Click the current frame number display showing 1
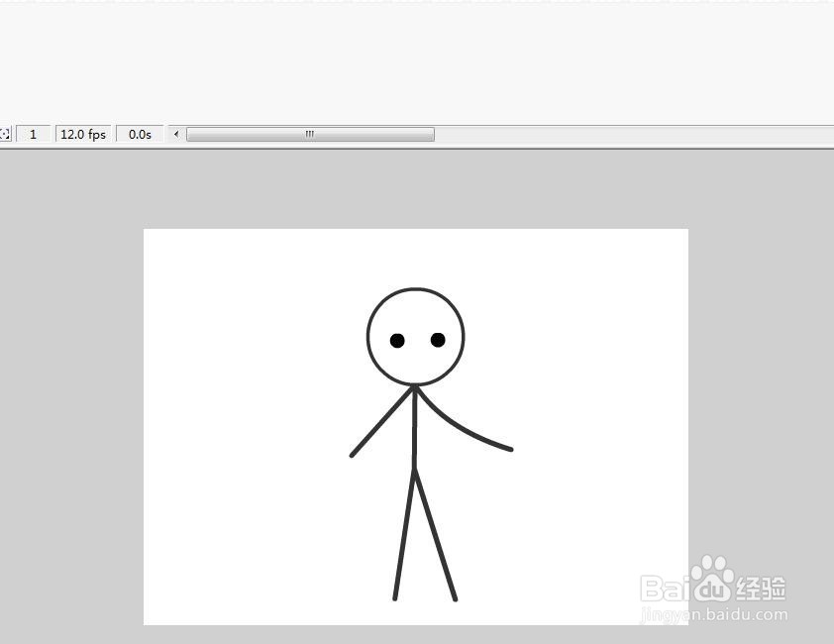Image resolution: width=834 pixels, height=644 pixels. [34, 134]
